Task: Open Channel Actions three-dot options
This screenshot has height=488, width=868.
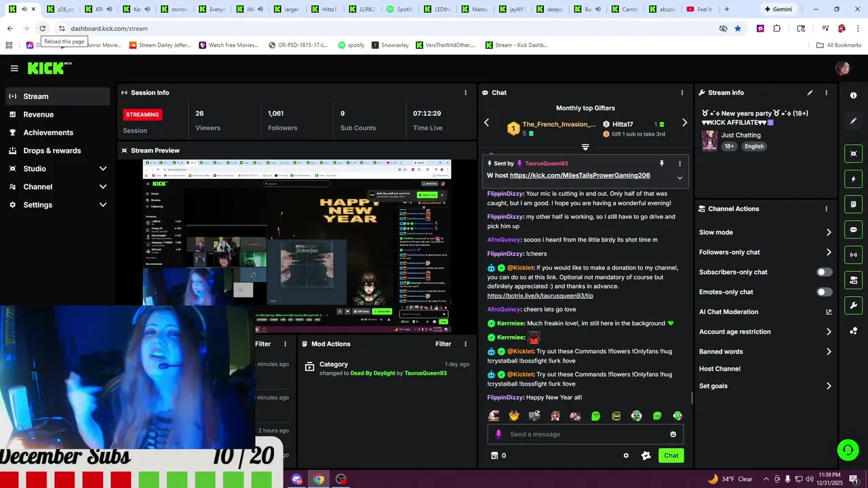Action: tap(826, 209)
